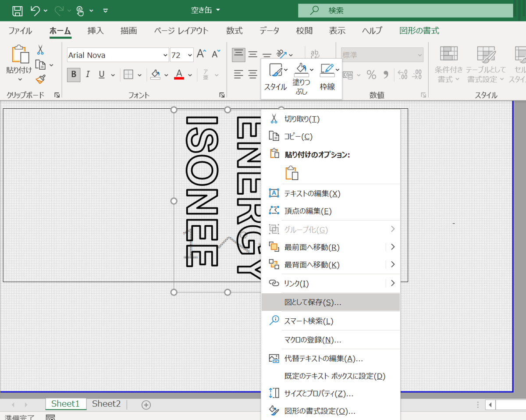526x420 pixels.
Task: Add a new sheet with plus button
Action: point(146,405)
